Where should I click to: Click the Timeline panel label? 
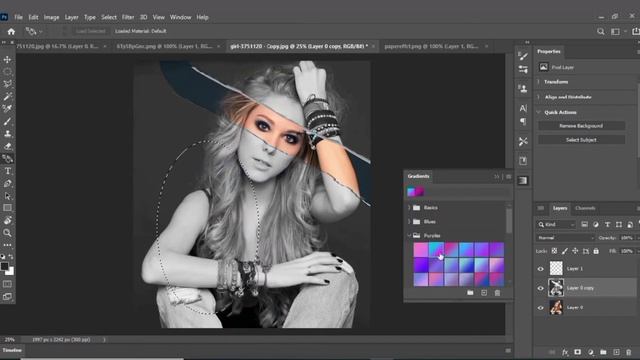12,350
